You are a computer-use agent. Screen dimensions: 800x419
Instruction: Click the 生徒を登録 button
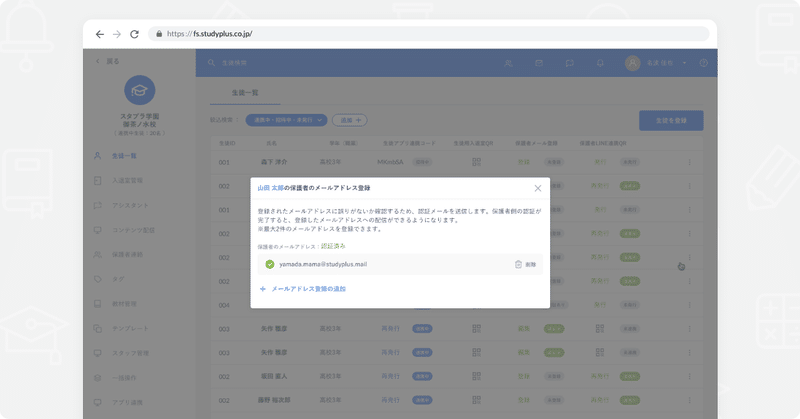671,120
